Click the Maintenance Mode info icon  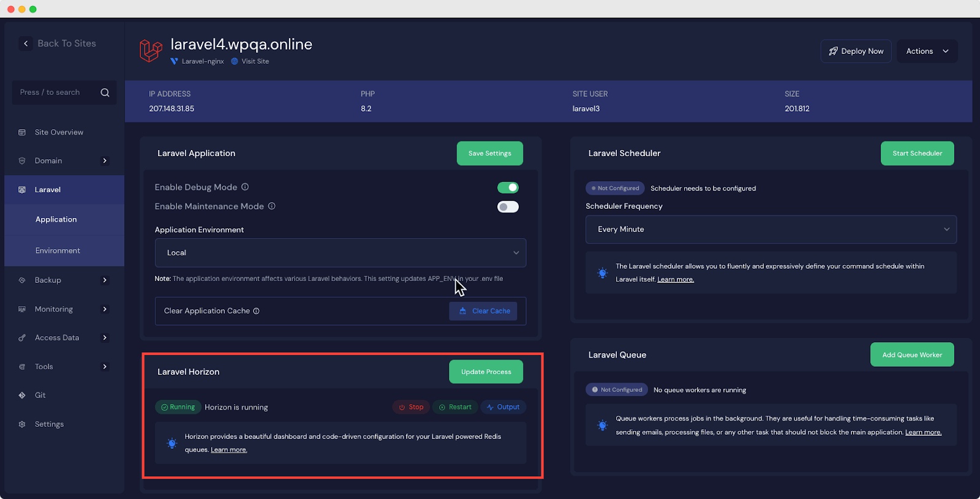[271, 206]
